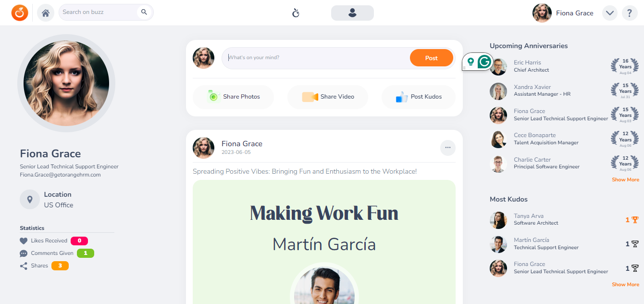The width and height of the screenshot is (644, 304).
Task: Click Charlie Carter avatar photo
Action: click(x=498, y=164)
